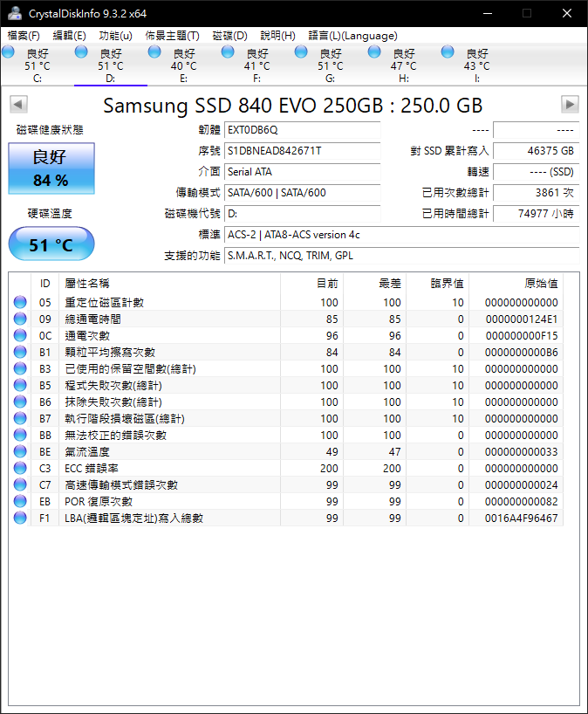The width and height of the screenshot is (588, 714).
Task: Click status orb of attribute F1 row
Action: click(20, 518)
